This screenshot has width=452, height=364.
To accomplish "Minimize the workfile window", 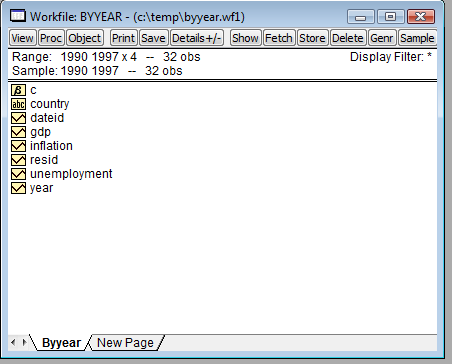I will click(361, 17).
